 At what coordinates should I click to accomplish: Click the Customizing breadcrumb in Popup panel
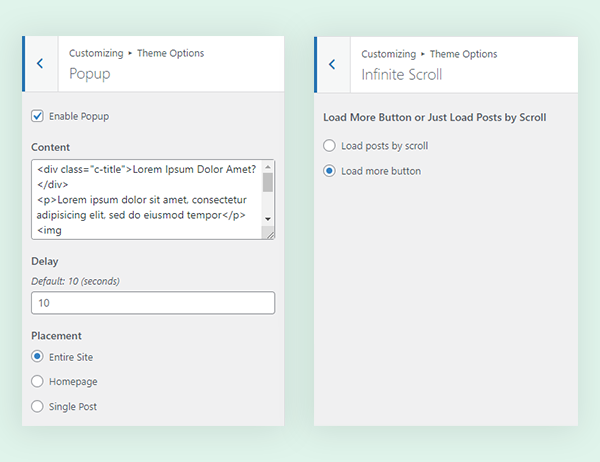tap(96, 54)
